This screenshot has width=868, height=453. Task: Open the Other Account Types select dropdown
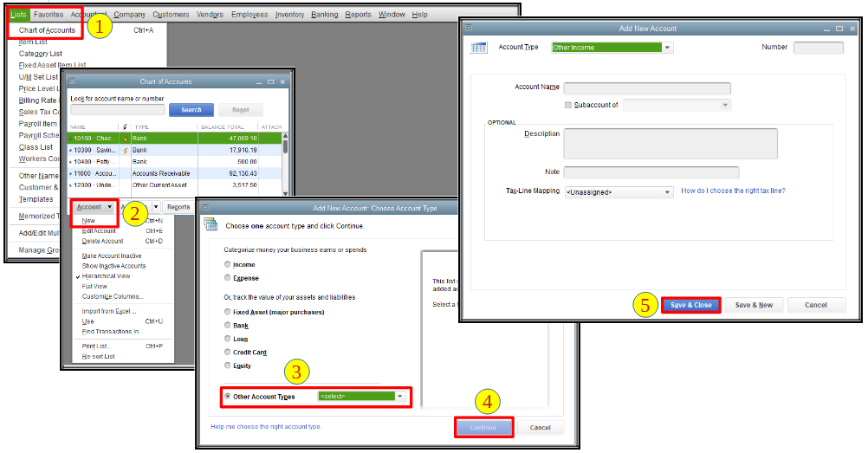point(362,396)
